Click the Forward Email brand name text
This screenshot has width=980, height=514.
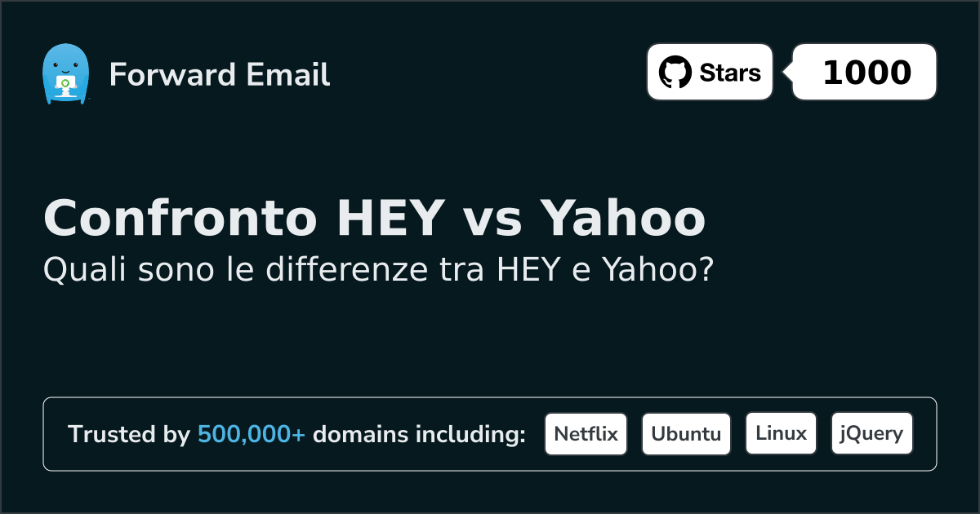point(220,75)
